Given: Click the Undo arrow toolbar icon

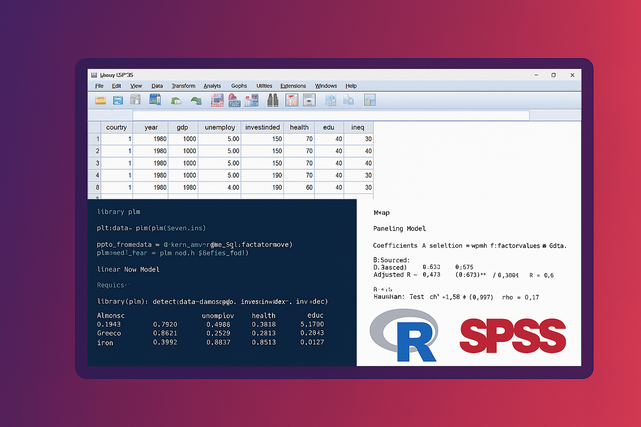Looking at the screenshot, I should (x=177, y=101).
